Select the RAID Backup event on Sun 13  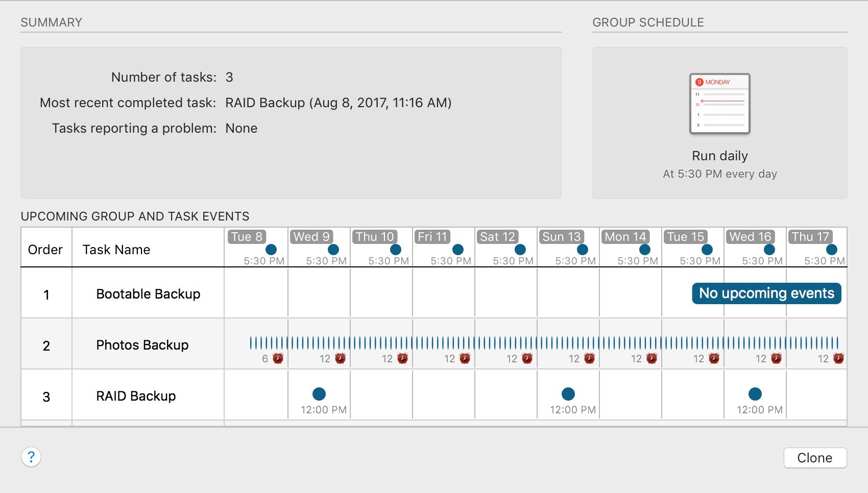[568, 394]
